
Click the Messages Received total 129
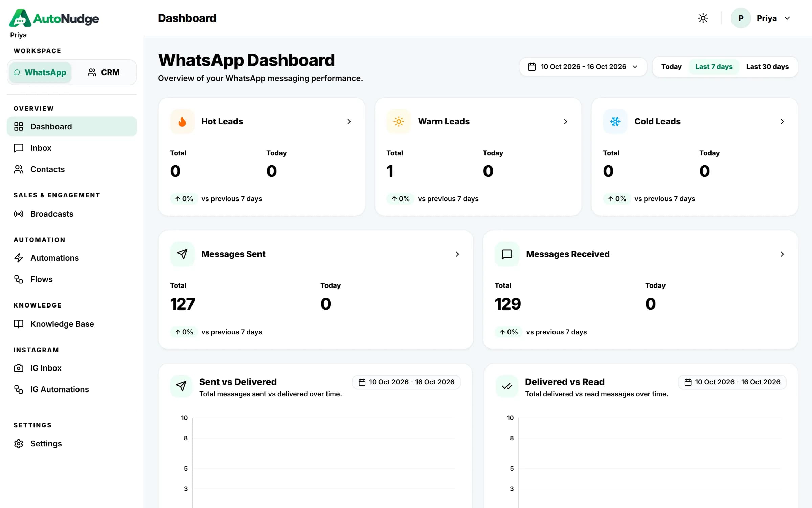point(508,304)
